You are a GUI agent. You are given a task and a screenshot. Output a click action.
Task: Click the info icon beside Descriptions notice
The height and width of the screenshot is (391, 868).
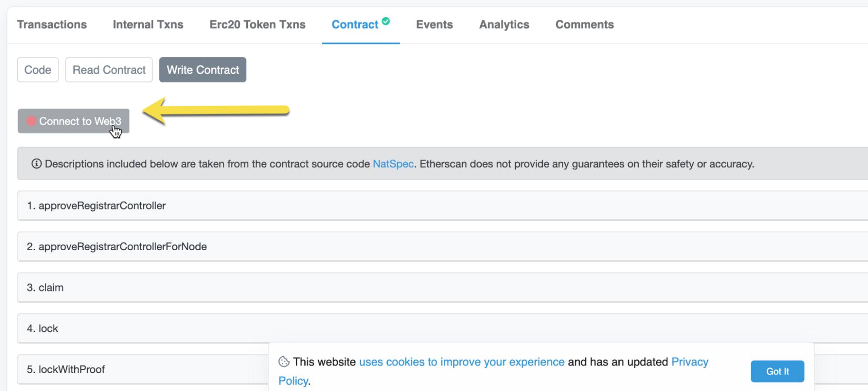click(36, 164)
